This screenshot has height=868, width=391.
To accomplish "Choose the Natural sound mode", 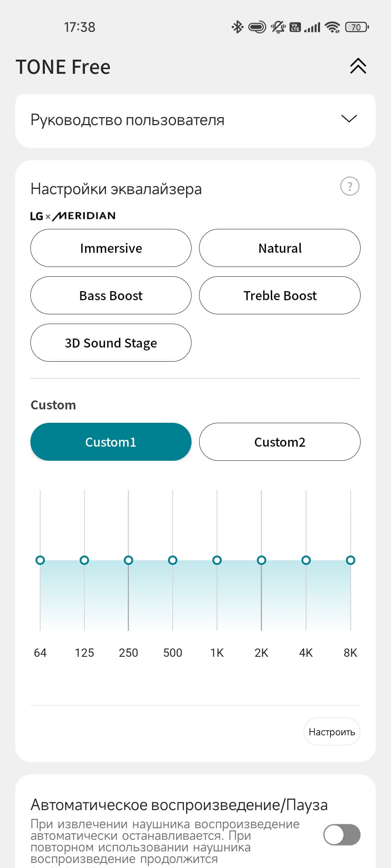I will pos(279,248).
